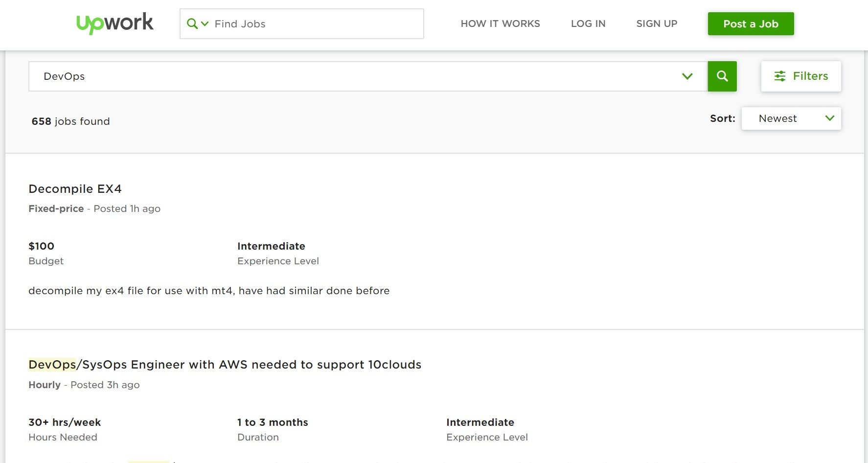
Task: Click the 1 to 3 months duration
Action: point(273,422)
